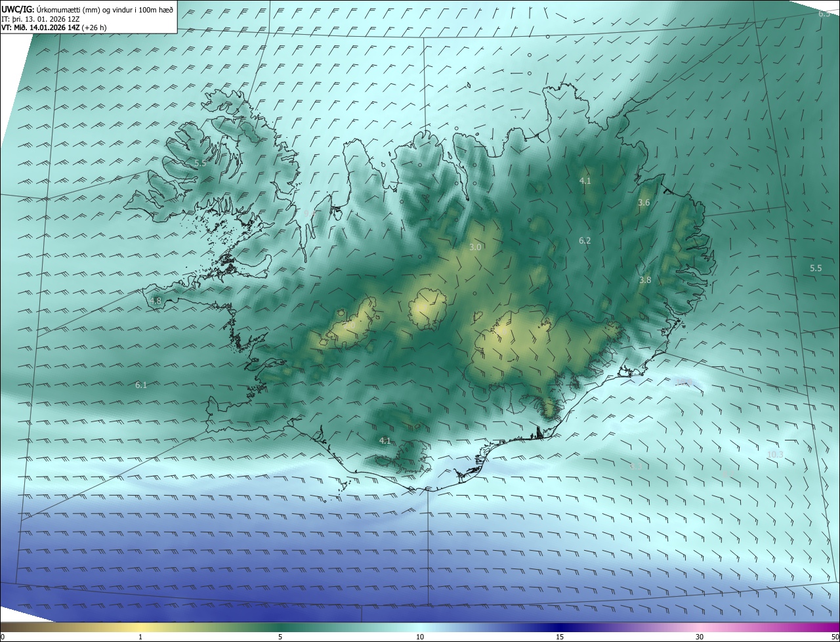
Task: Click the colour scale label 5
Action: coord(280,637)
